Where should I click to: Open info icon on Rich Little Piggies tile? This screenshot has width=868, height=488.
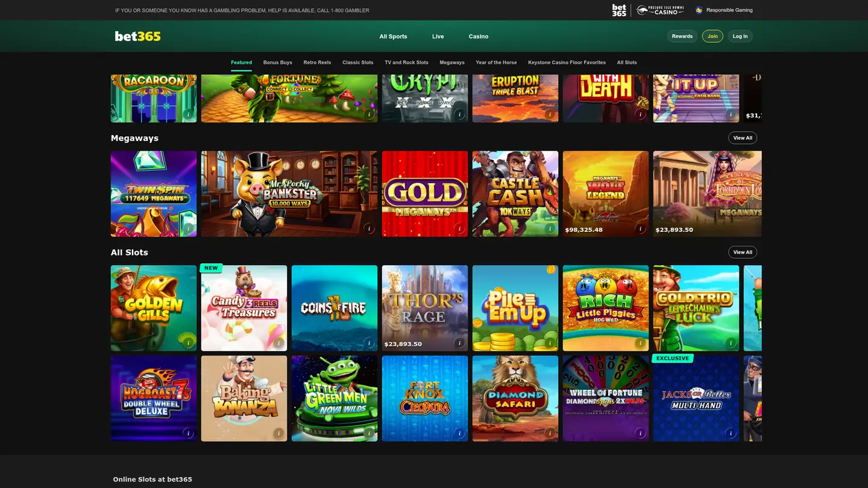point(640,343)
